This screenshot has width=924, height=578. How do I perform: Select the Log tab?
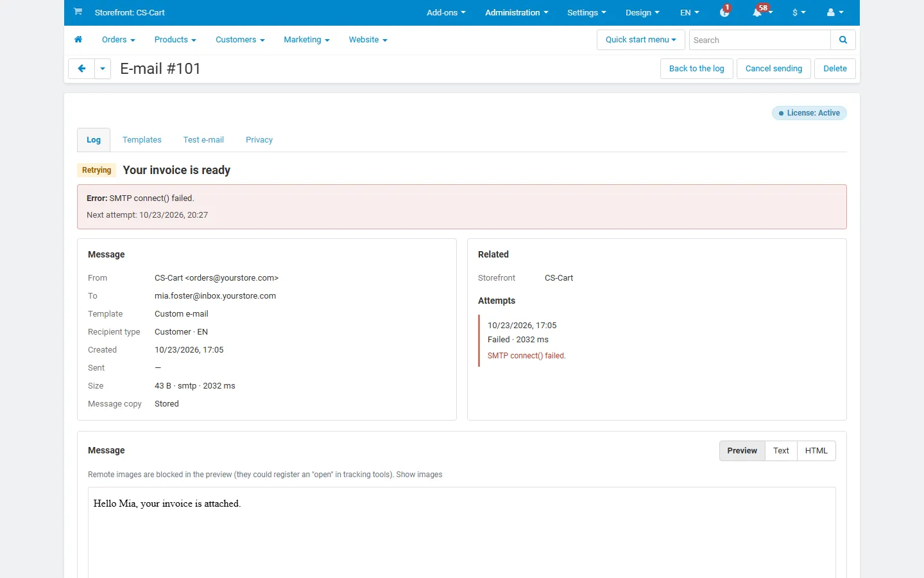tap(94, 140)
